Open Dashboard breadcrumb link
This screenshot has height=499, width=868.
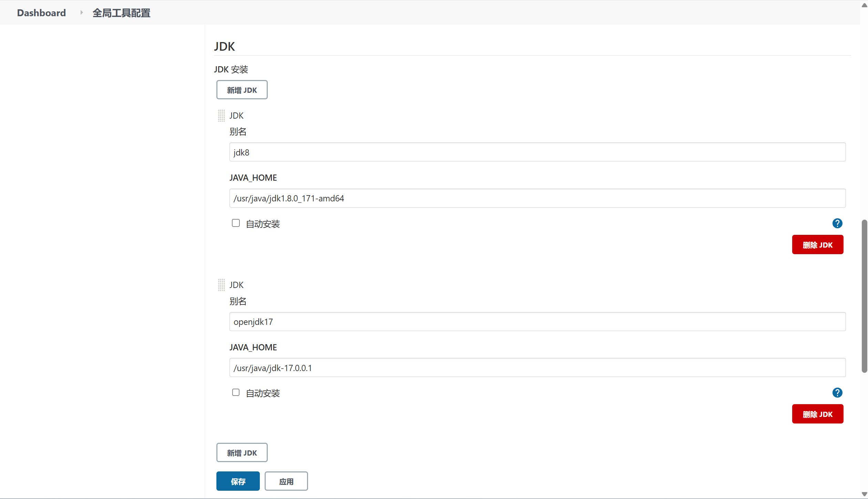pyautogui.click(x=41, y=13)
